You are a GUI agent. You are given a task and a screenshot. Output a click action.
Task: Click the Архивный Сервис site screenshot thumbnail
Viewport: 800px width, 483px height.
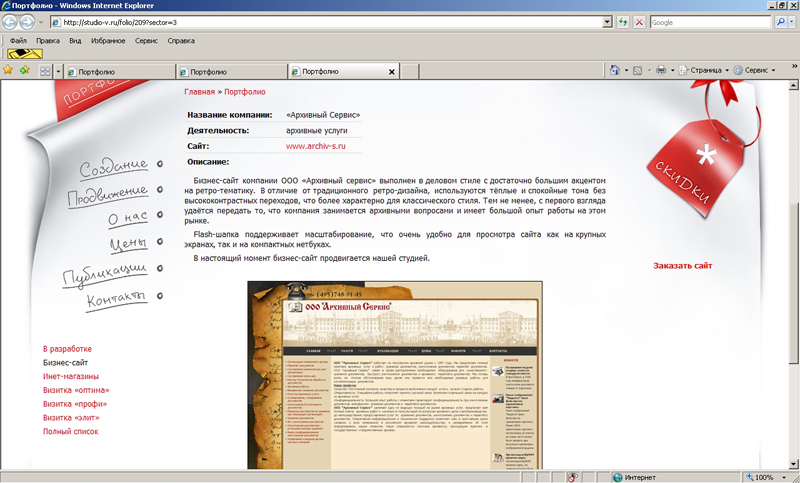(x=395, y=375)
